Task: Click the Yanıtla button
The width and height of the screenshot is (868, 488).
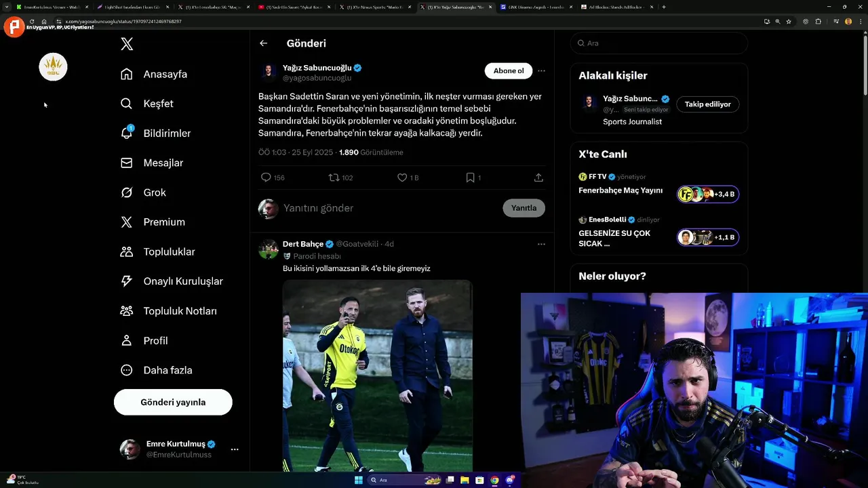Action: click(x=524, y=208)
